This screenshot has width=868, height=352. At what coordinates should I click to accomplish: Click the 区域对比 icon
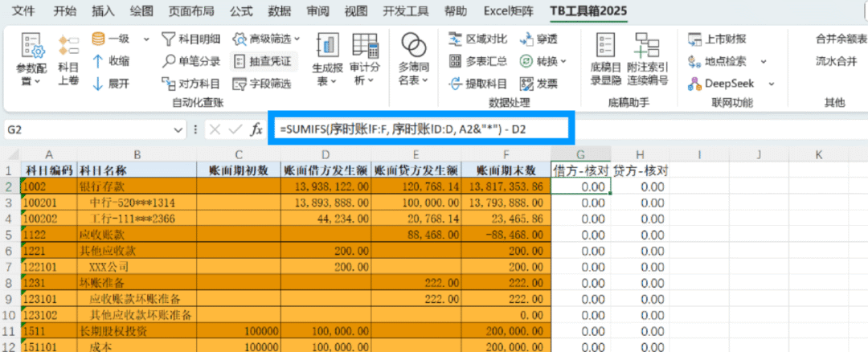pyautogui.click(x=455, y=39)
